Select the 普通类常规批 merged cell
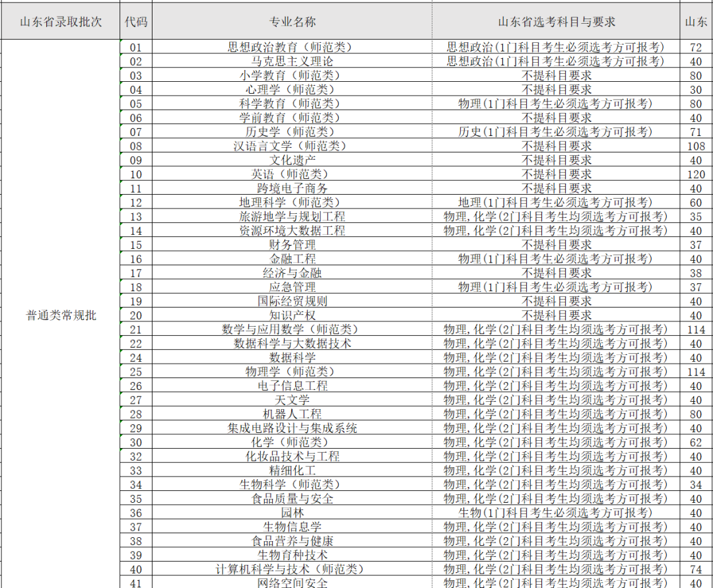The image size is (713, 588). 61,315
